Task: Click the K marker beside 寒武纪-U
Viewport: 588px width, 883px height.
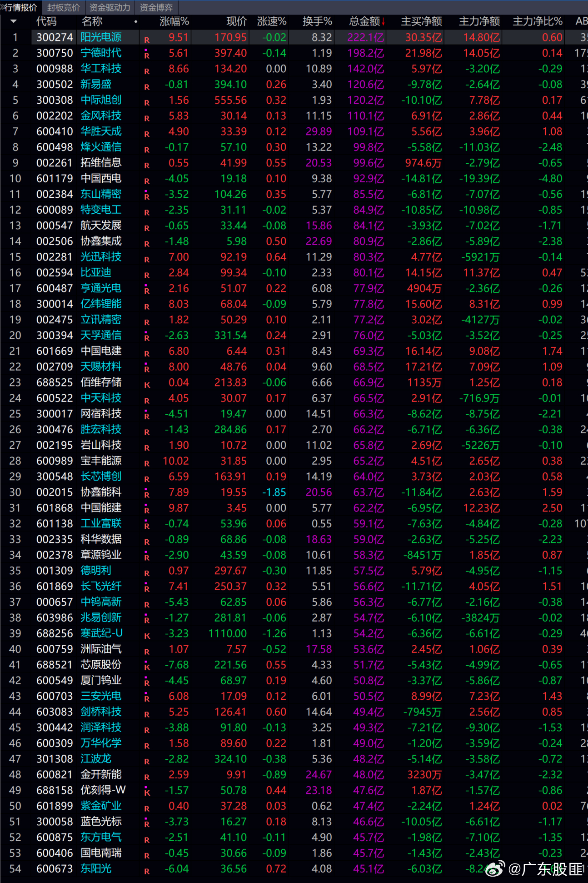Action: click(147, 636)
